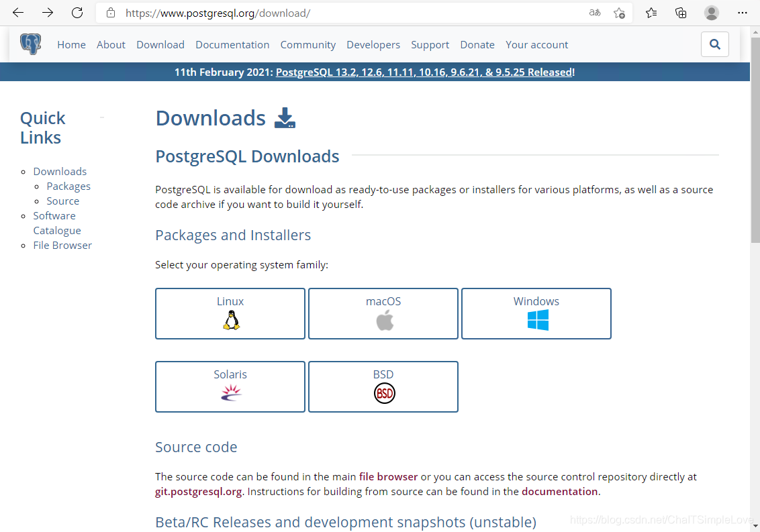The image size is (760, 532).
Task: Click the Solaris sunburst icon
Action: 231,393
